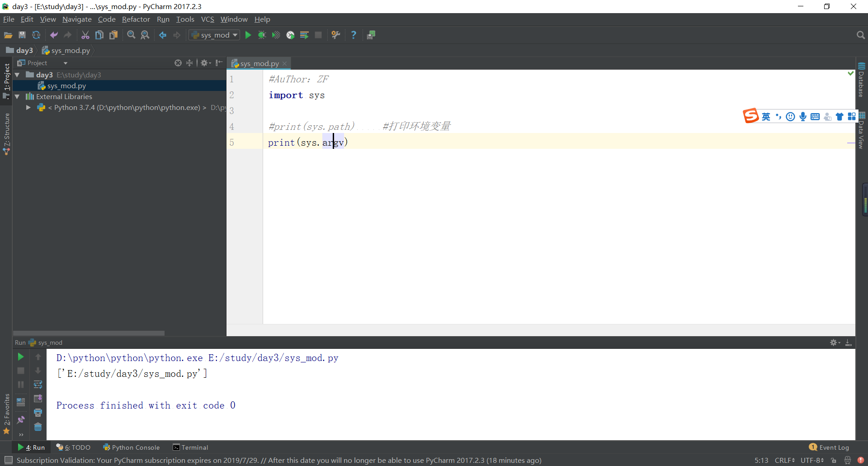The image size is (868, 466).
Task: Toggle Sogou English/Chinese input mode
Action: coord(766,116)
